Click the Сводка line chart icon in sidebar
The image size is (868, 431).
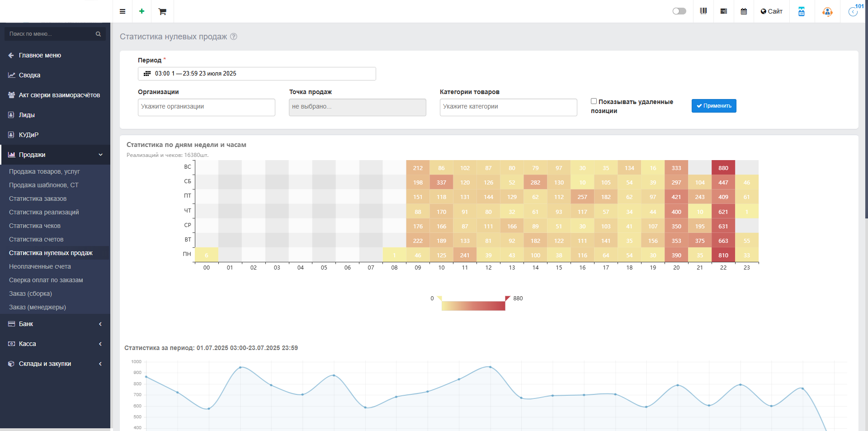[x=11, y=75]
